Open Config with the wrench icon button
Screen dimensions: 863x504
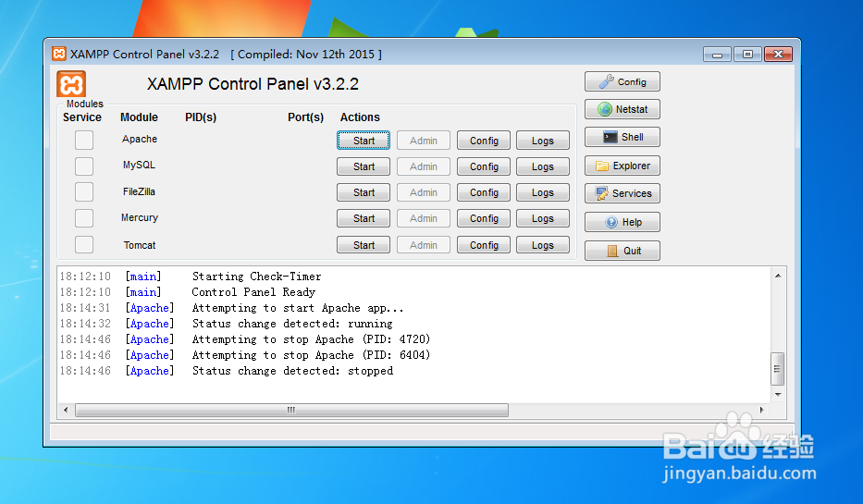622,81
